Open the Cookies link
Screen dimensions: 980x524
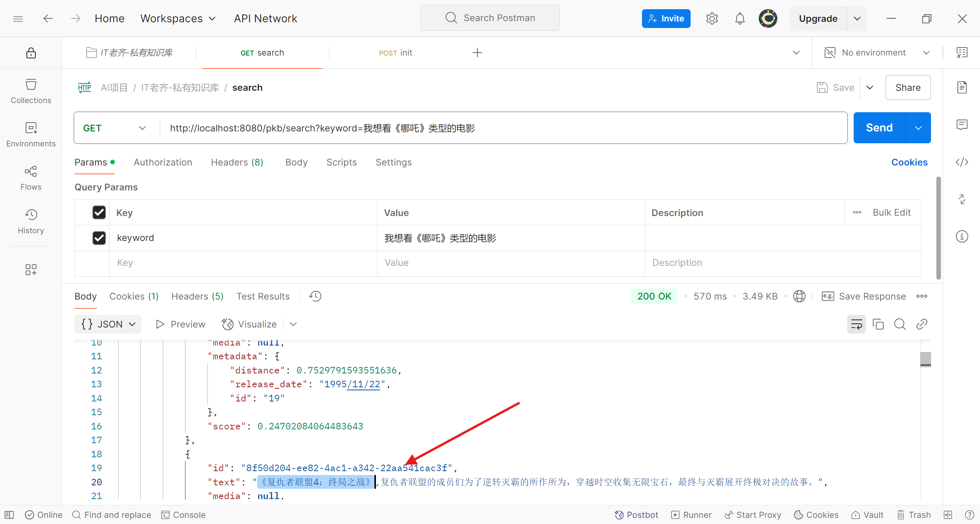click(x=909, y=162)
